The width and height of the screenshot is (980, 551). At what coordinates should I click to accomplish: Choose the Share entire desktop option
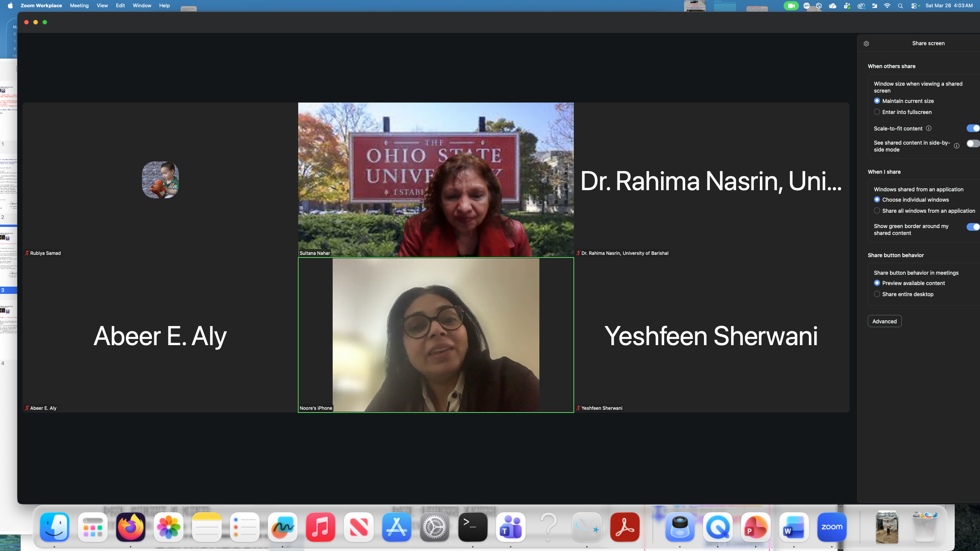pyautogui.click(x=877, y=294)
